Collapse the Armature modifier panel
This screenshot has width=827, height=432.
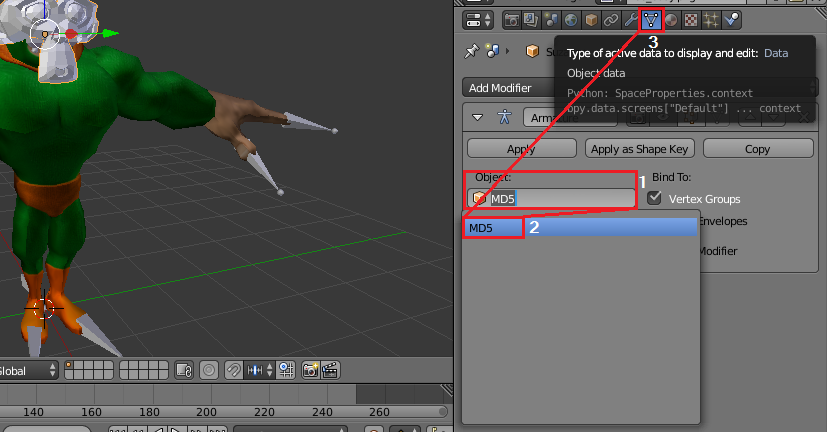click(478, 117)
